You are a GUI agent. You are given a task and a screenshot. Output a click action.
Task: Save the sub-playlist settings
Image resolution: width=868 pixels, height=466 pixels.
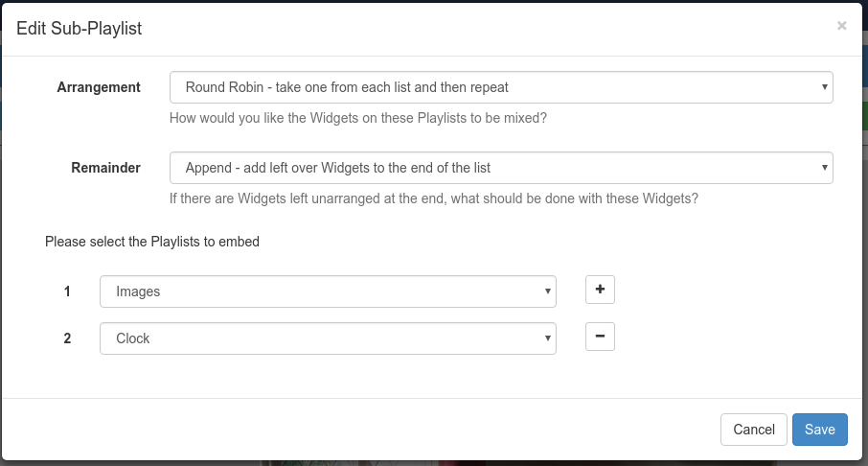point(819,430)
